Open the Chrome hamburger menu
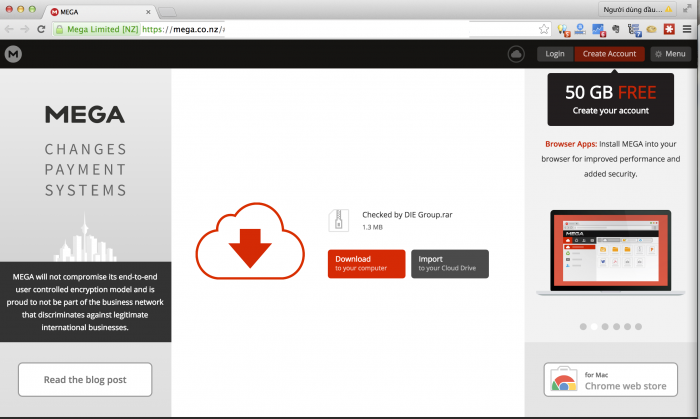Image resolution: width=700 pixels, height=419 pixels. [688, 29]
